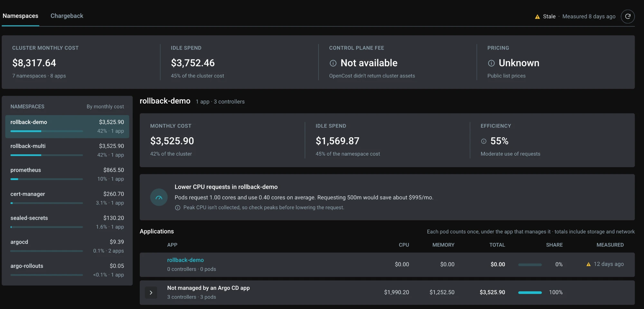This screenshot has width=644, height=309.
Task: Click the 0% share bar for rollback-demo app
Action: pos(530,265)
